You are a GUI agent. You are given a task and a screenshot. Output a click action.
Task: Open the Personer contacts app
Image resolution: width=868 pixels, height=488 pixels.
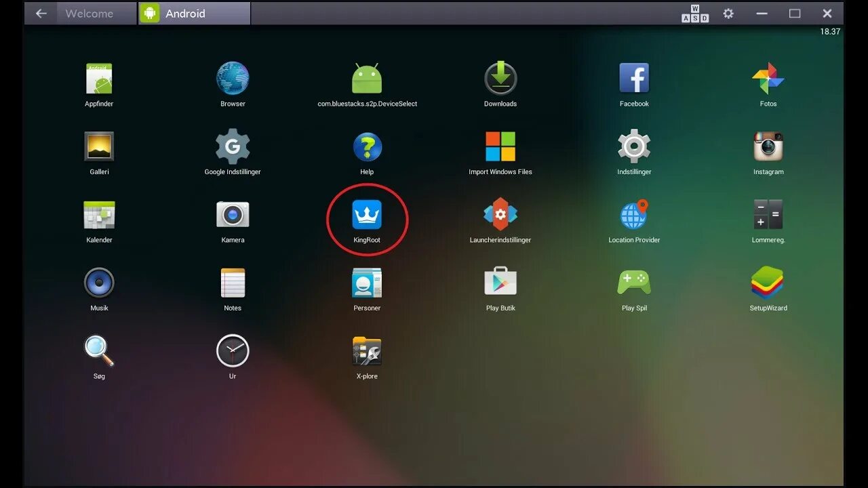[367, 283]
